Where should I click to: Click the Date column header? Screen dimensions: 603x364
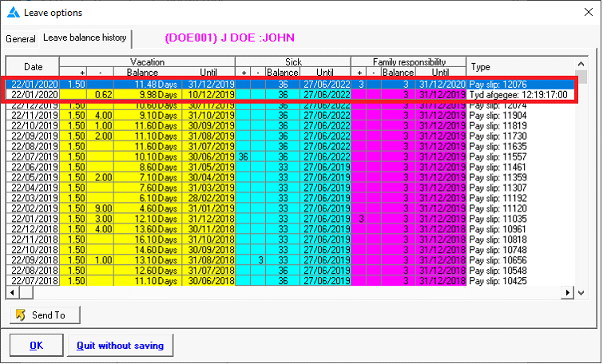point(33,67)
